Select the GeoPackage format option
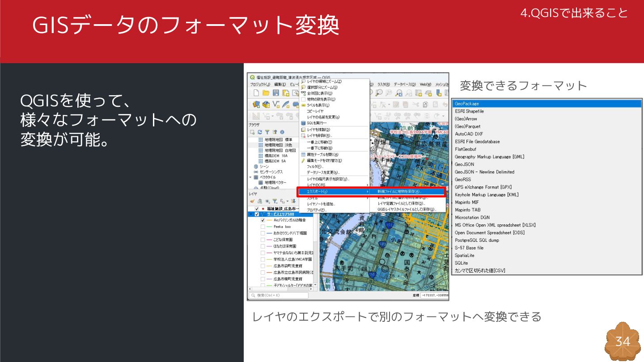Viewport: 644px width, 362px height. [547, 104]
